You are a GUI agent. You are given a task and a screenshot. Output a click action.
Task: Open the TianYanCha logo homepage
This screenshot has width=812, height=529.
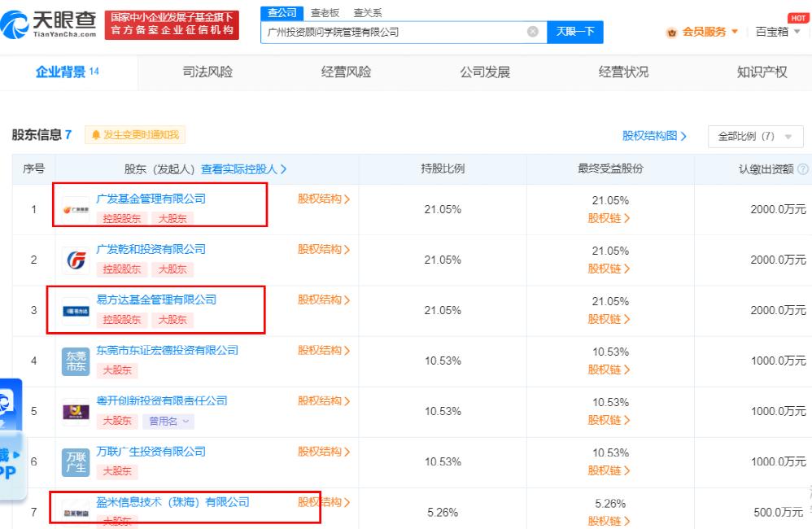pyautogui.click(x=49, y=24)
